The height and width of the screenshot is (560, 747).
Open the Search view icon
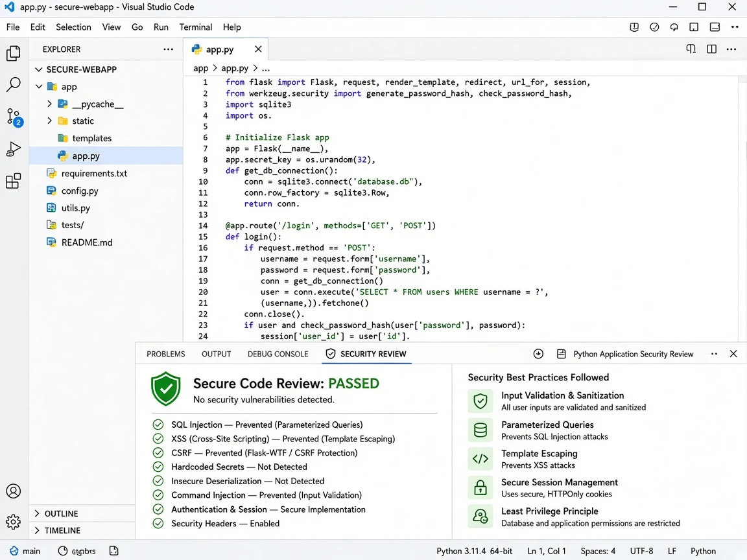pyautogui.click(x=14, y=85)
